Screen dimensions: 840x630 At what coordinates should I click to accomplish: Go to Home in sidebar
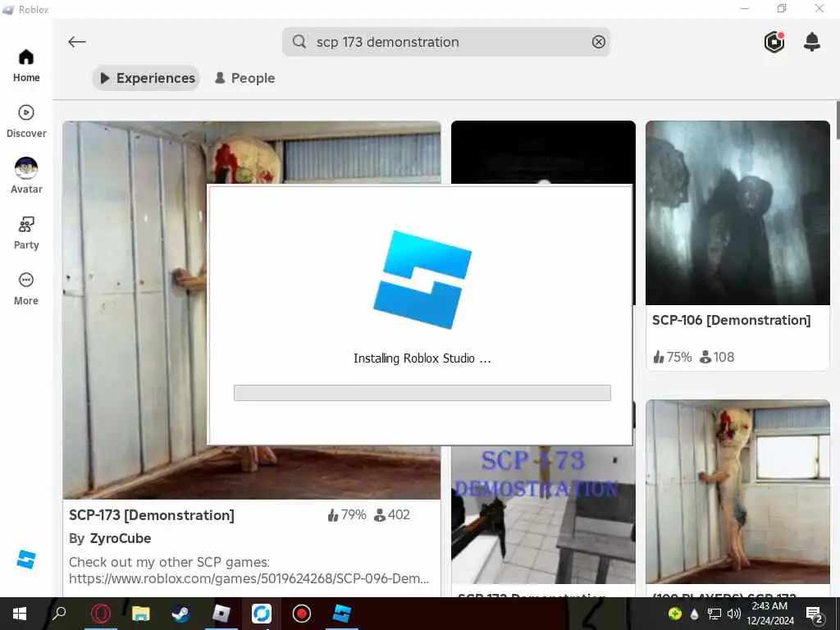(26, 66)
